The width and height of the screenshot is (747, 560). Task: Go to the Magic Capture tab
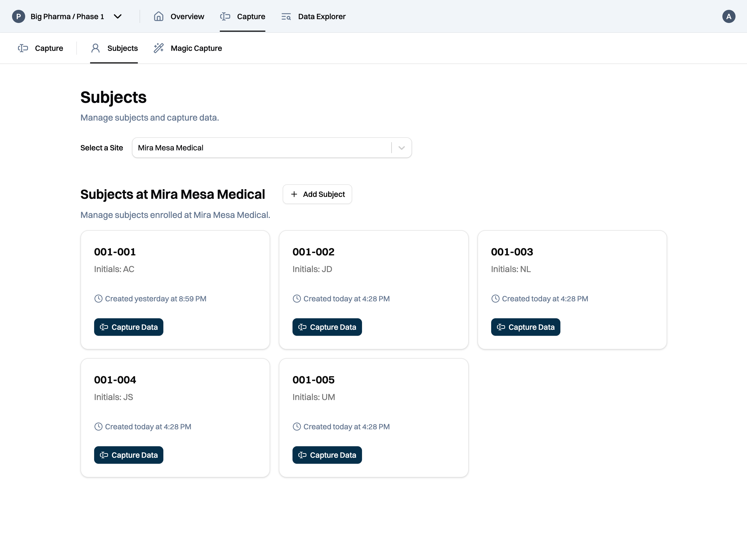point(196,48)
